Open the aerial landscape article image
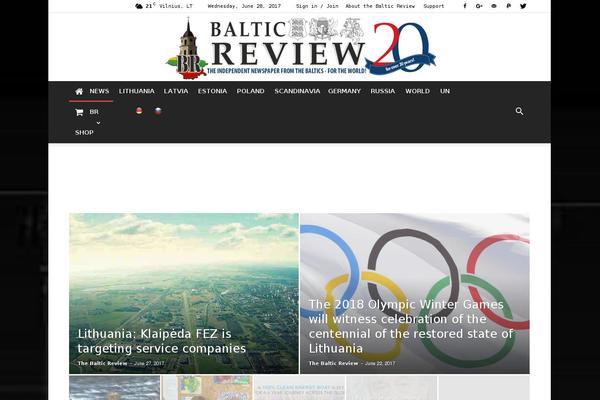The height and width of the screenshot is (400, 600). pyautogui.click(x=184, y=294)
